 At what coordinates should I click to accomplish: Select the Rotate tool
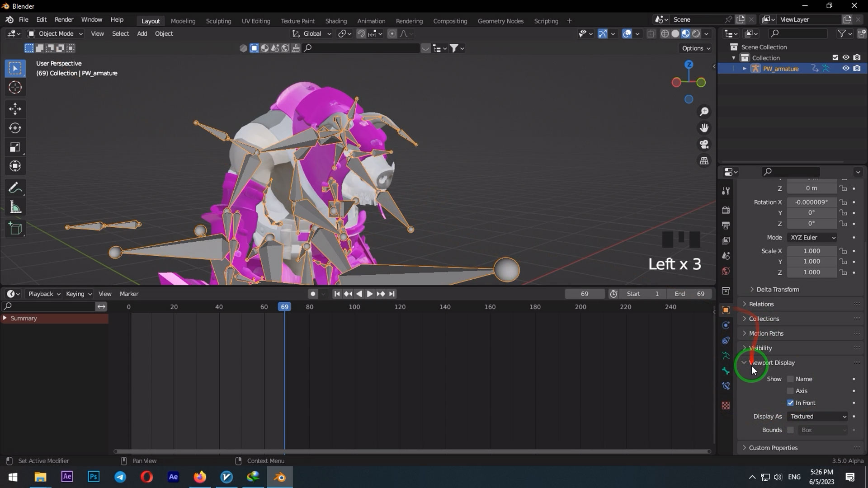coord(15,128)
